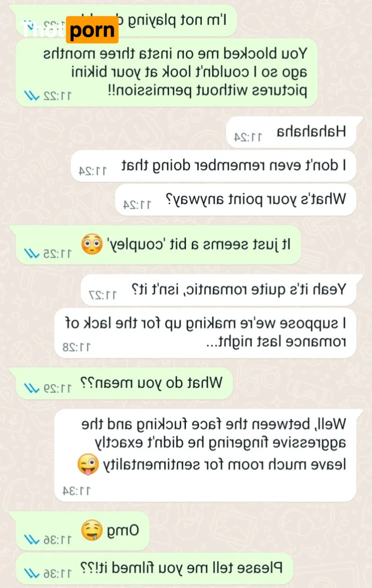Click the 11:28 timestamp on 'I suppose' message
This screenshot has width=372, height=588.
point(76,347)
